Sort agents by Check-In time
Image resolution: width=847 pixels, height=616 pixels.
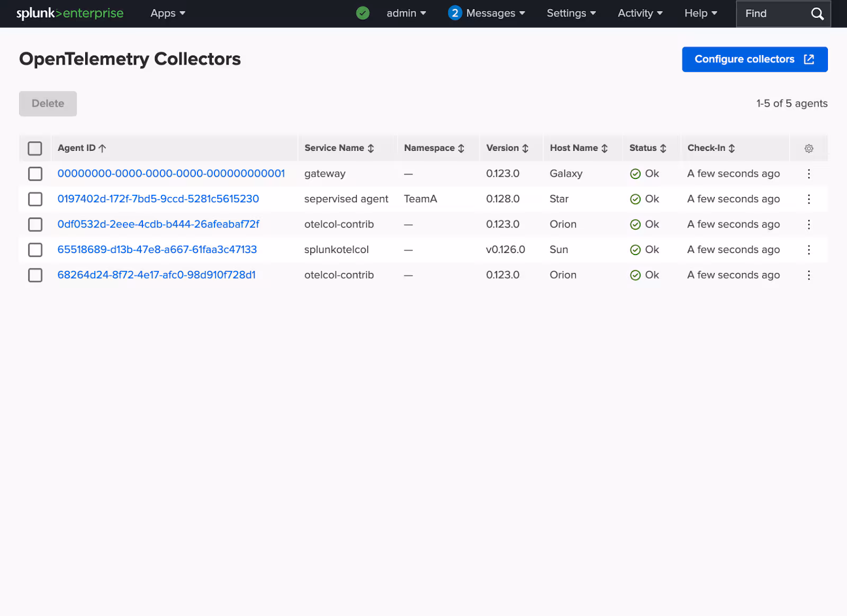(711, 148)
